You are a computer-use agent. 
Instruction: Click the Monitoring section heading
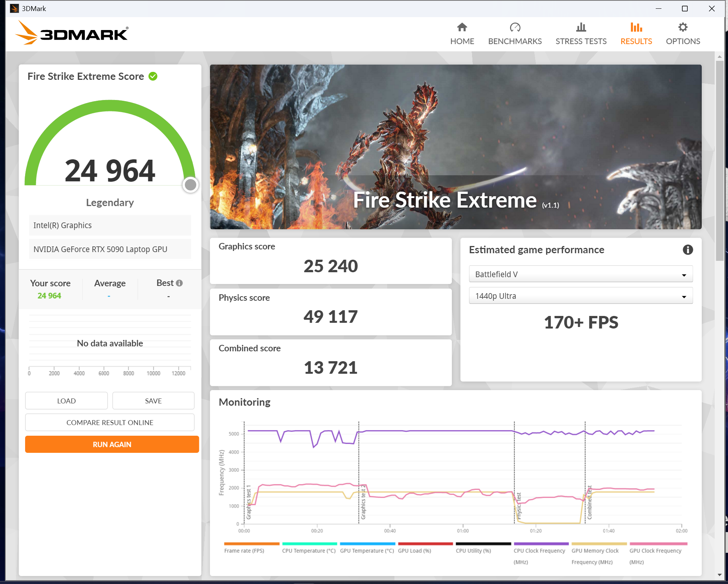tap(245, 402)
